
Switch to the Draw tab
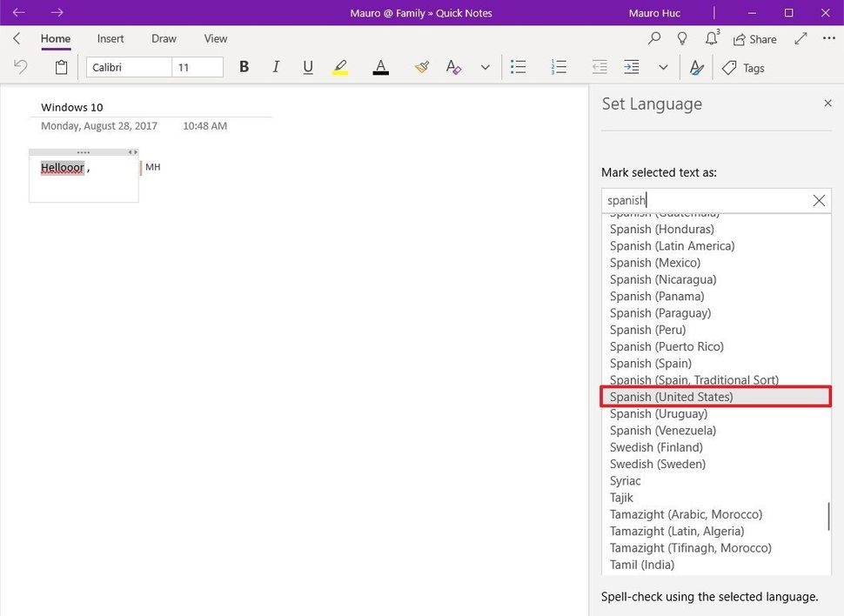163,38
